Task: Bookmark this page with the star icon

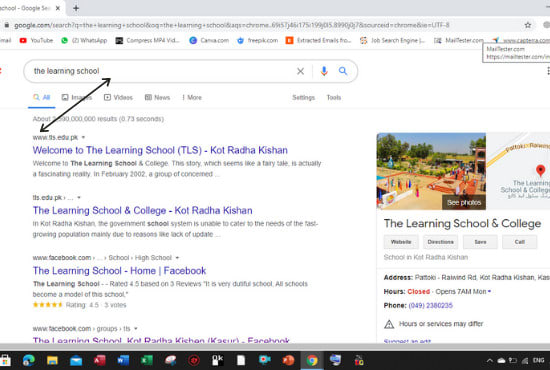Action: coord(528,25)
